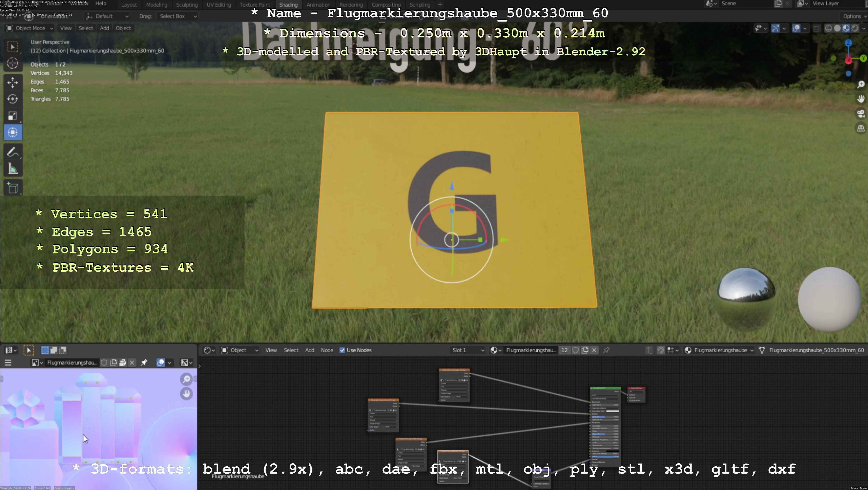Select the Scale tool icon

13,116
